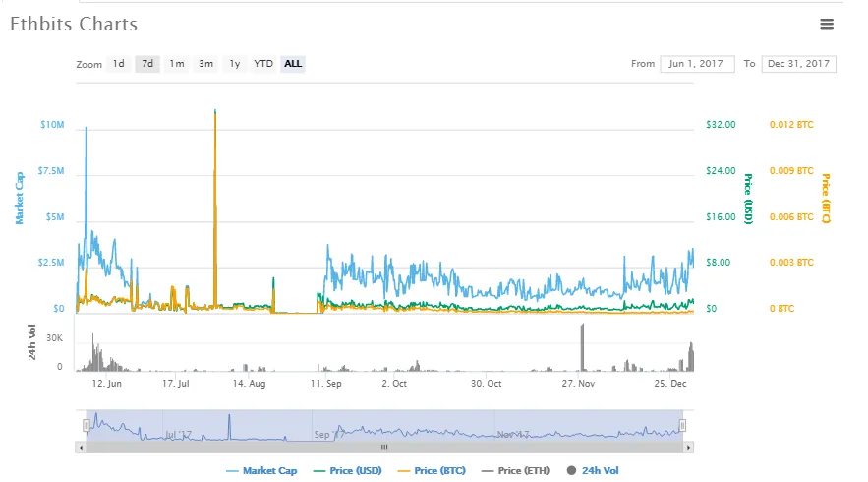Click navigator right scroll arrow
Image resolution: width=868 pixels, height=482 pixels.
(x=689, y=448)
